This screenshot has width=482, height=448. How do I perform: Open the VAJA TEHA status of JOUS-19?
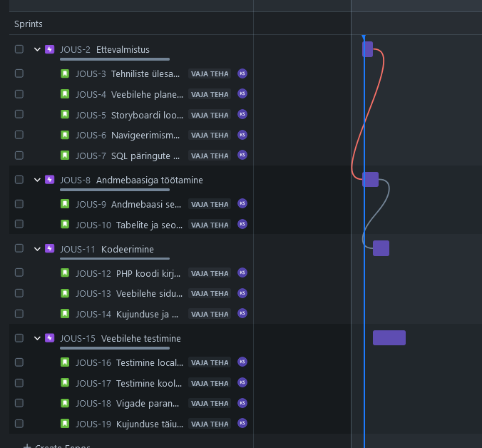[x=210, y=424]
